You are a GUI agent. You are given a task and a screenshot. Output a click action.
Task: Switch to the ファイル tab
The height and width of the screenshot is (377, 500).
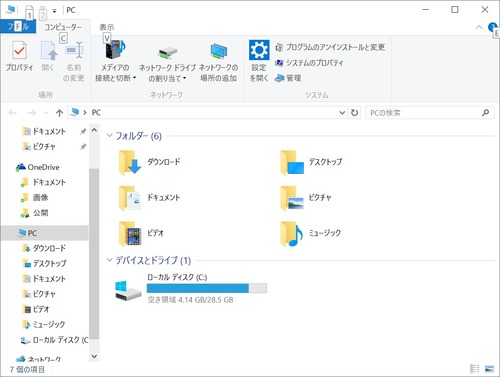[x=18, y=26]
